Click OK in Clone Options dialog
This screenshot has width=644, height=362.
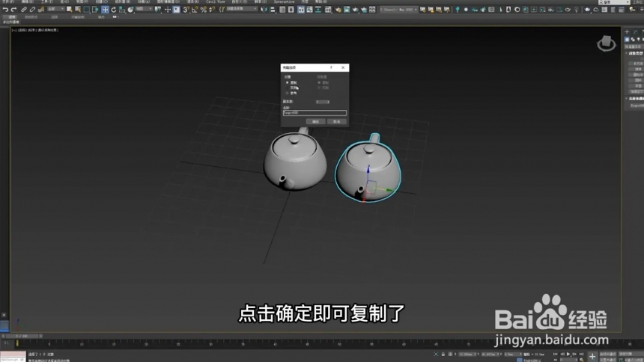tap(315, 121)
